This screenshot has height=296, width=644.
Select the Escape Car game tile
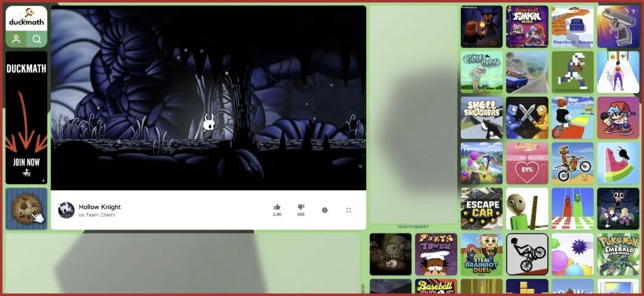pos(482,209)
